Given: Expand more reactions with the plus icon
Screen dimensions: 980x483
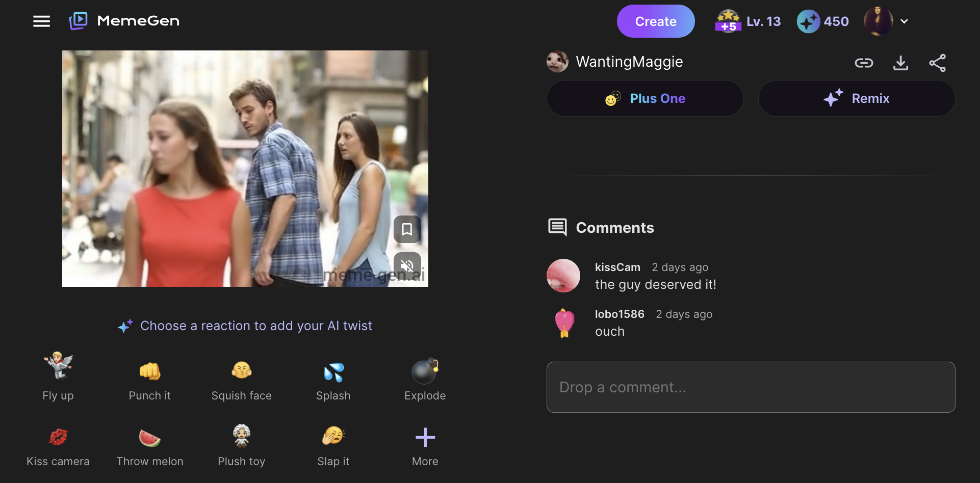Looking at the screenshot, I should [x=425, y=437].
